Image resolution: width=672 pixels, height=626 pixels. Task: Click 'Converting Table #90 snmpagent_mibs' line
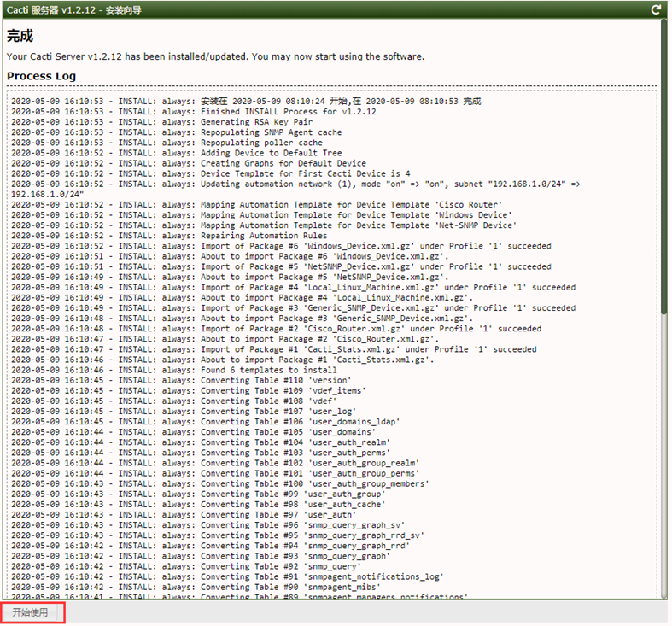[x=196, y=587]
